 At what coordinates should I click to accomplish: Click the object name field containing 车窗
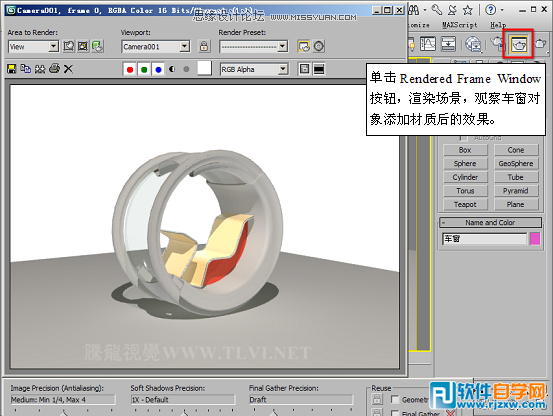click(484, 239)
